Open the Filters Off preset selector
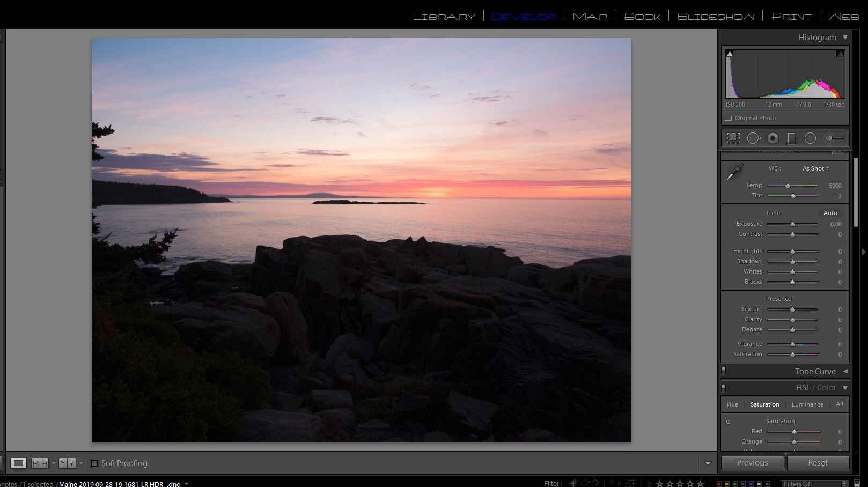This screenshot has height=487, width=868. (x=813, y=484)
